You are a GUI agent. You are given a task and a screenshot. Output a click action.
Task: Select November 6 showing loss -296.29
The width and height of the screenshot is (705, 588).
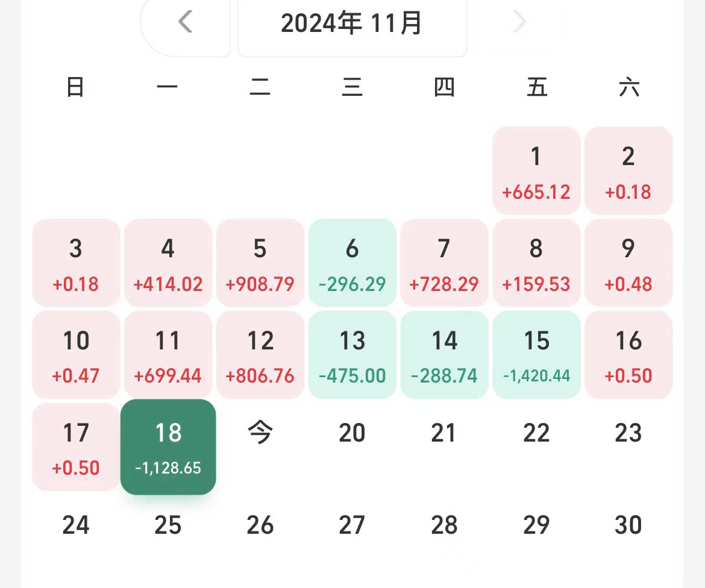(x=352, y=263)
